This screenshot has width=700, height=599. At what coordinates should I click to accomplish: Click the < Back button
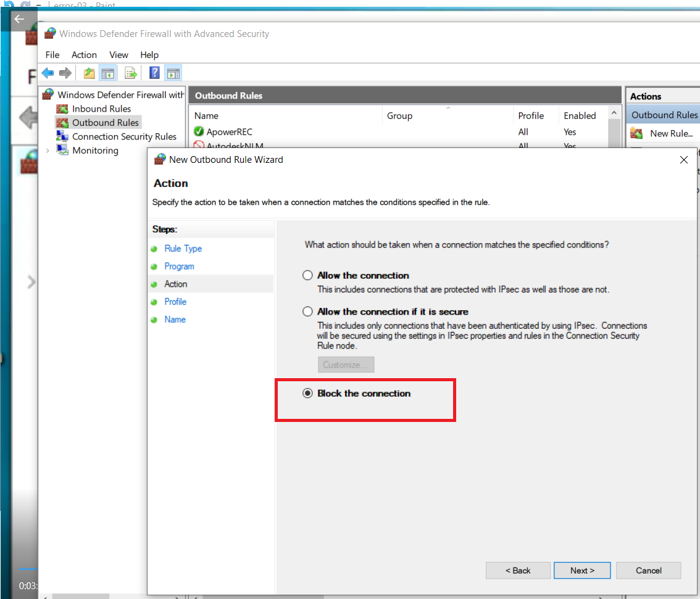[518, 571]
